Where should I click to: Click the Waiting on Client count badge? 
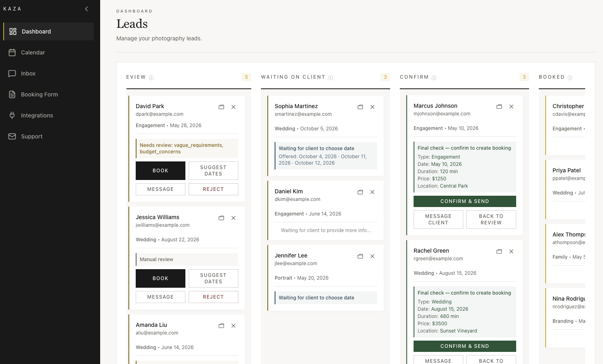pyautogui.click(x=385, y=77)
